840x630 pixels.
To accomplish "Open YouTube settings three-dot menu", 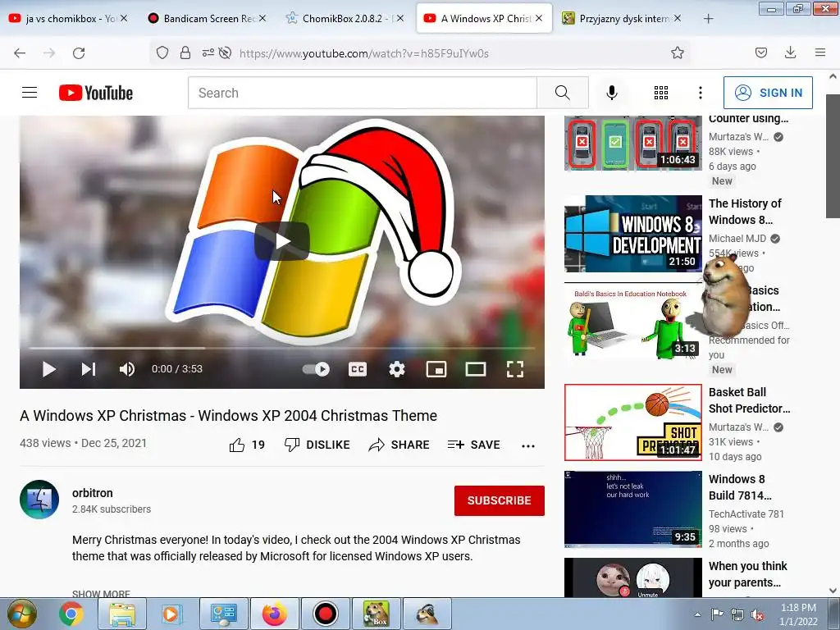I will click(x=701, y=93).
